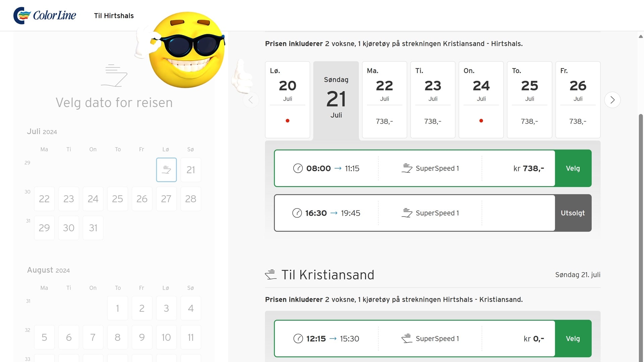The width and height of the screenshot is (644, 362).
Task: Click the 08:00 departure clock icon
Action: pos(298,168)
